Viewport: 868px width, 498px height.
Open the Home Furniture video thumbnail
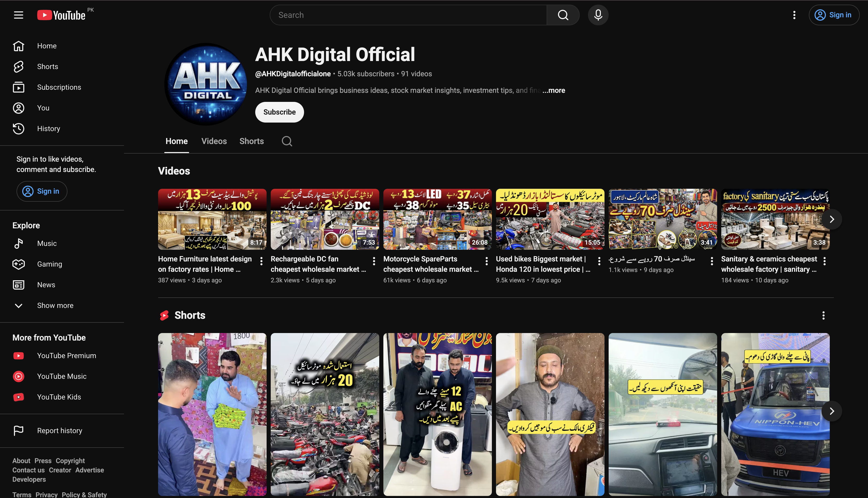(212, 219)
